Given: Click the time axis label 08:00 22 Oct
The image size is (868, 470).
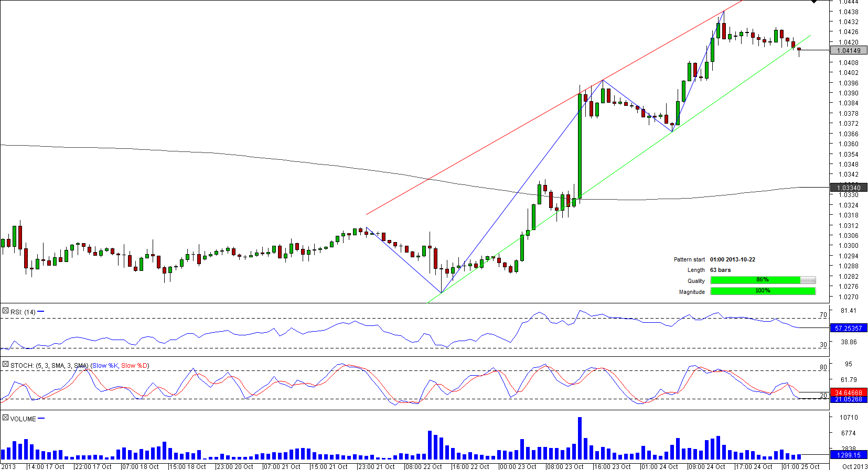Looking at the screenshot, I should click(x=424, y=467).
